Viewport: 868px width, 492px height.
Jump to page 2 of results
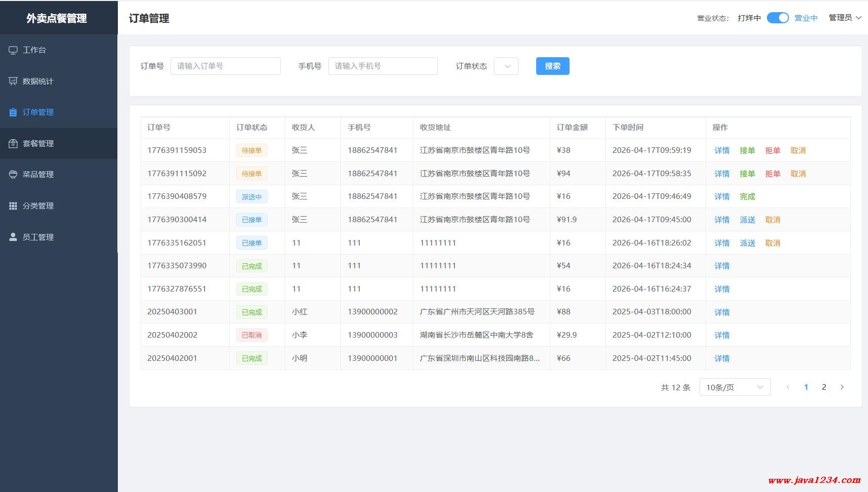(x=824, y=387)
